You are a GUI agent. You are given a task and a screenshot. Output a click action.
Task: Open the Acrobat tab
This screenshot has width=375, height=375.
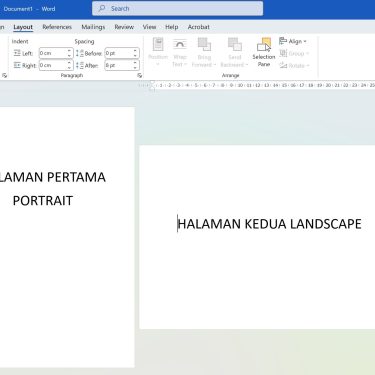(199, 27)
